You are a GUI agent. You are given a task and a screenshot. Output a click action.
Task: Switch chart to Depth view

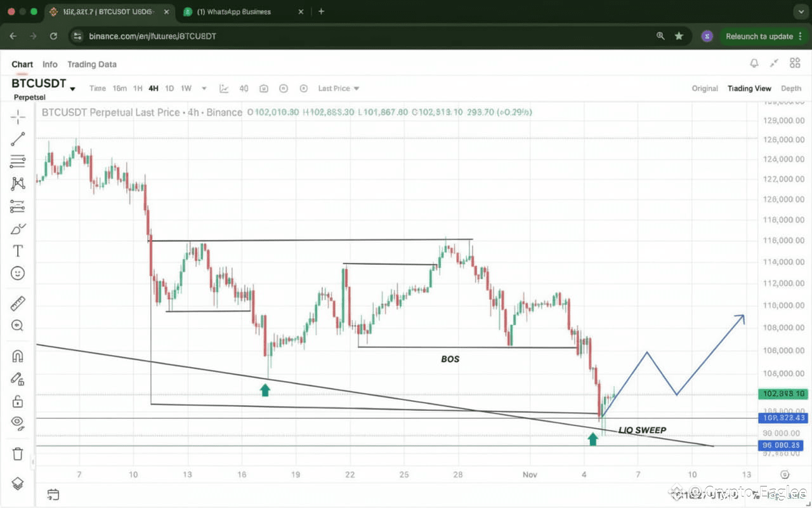[x=791, y=89]
